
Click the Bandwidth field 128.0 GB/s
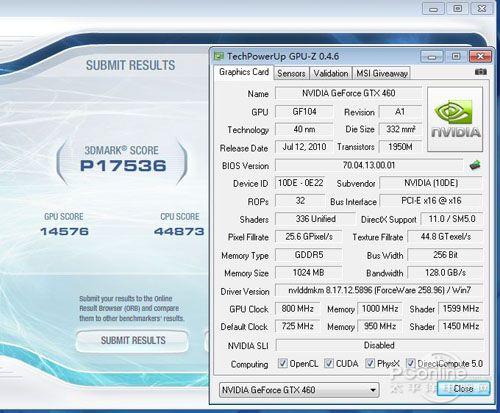pos(445,273)
